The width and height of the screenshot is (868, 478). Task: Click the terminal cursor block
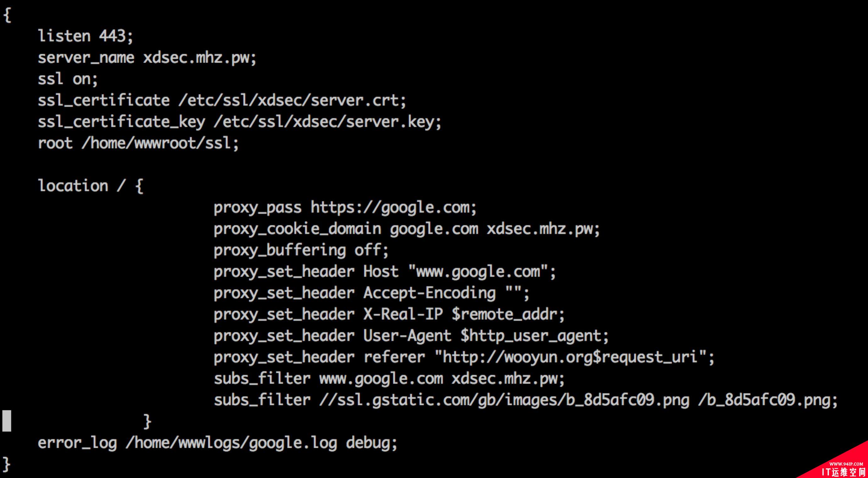[7, 421]
